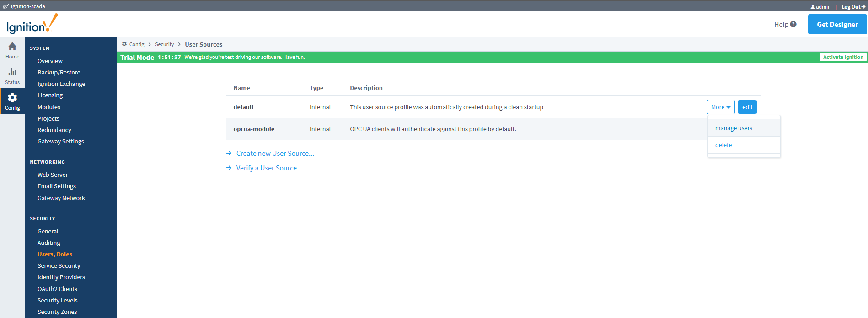
Task: Open the Home section icon
Action: point(12,47)
